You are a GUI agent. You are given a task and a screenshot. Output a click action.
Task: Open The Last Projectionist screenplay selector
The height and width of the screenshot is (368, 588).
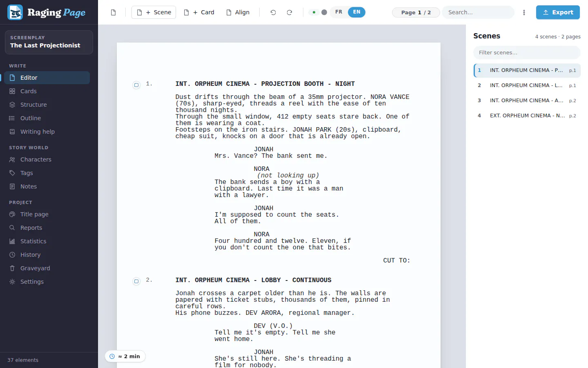49,42
